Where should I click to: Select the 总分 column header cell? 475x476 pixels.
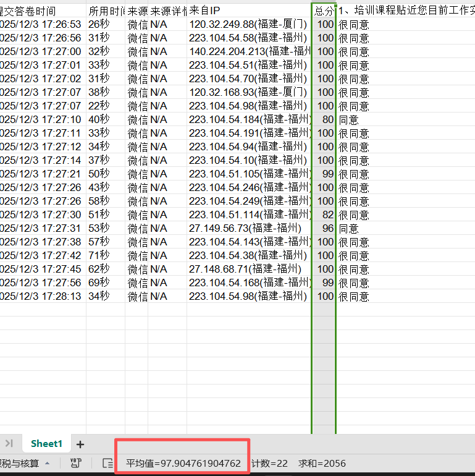coord(324,11)
